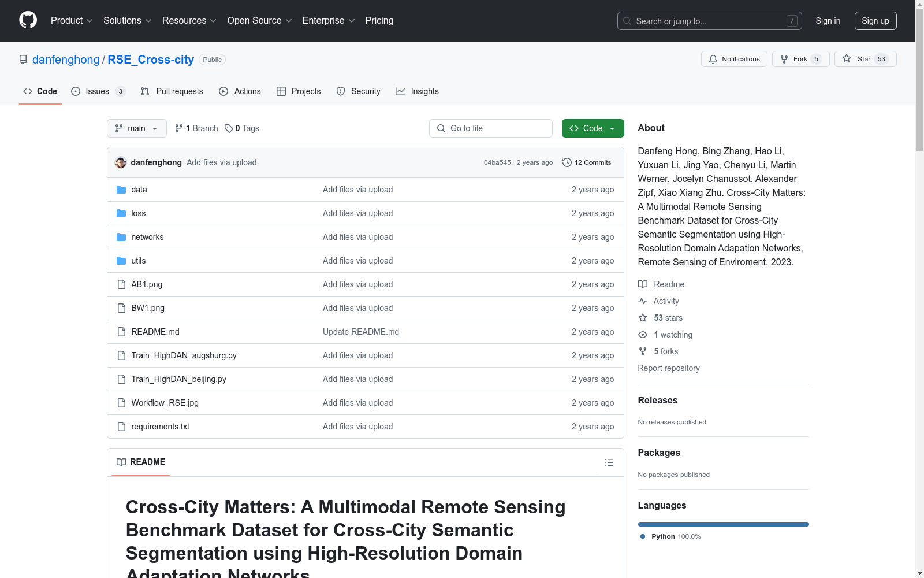Expand the Resources menu
The width and height of the screenshot is (924, 578).
tap(189, 21)
